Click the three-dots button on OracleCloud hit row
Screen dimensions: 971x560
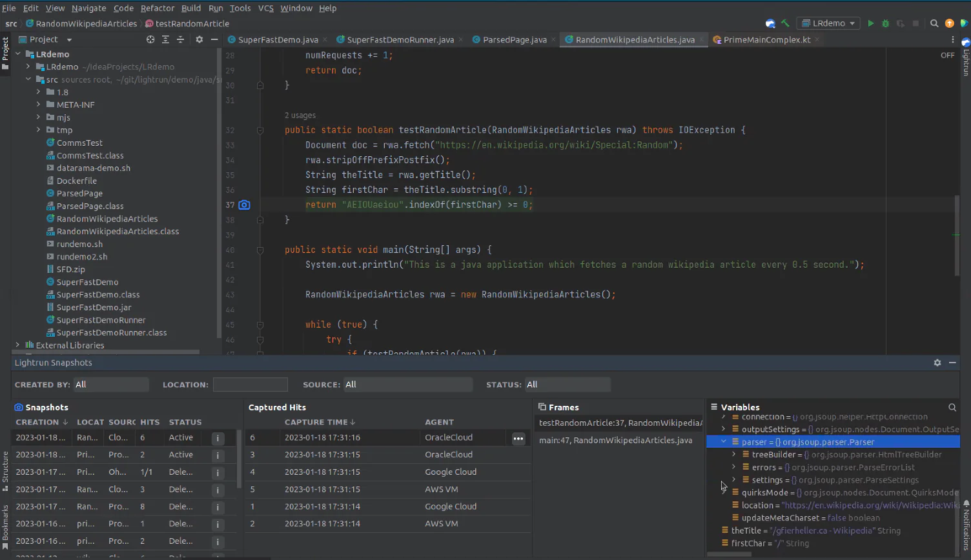click(x=518, y=438)
